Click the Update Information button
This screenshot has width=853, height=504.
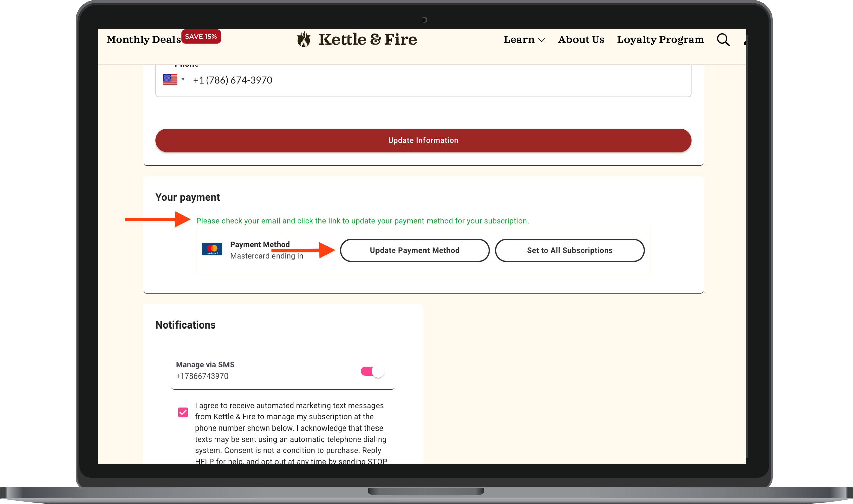[x=423, y=140]
